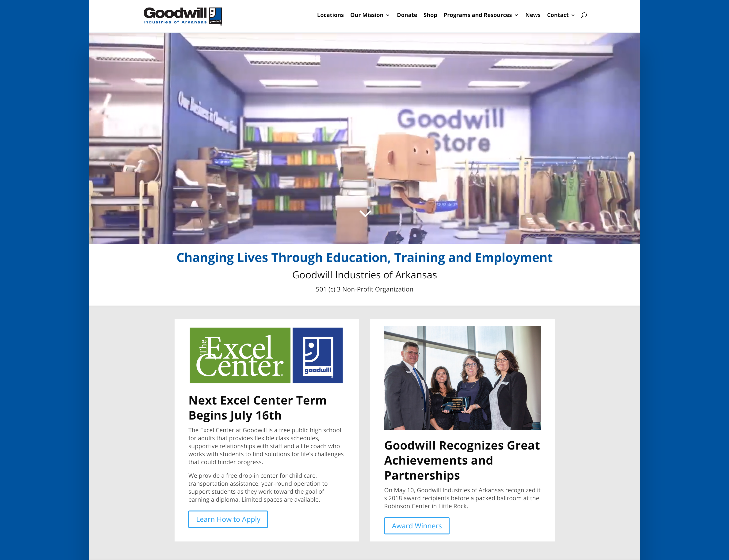The image size is (729, 560).
Task: Click the Award Winners button link
Action: [x=416, y=525]
